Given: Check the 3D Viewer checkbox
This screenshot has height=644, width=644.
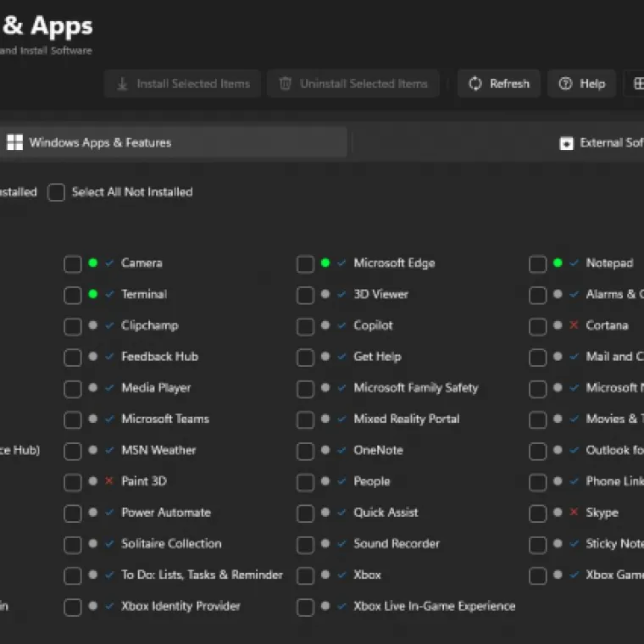Looking at the screenshot, I should (x=305, y=295).
